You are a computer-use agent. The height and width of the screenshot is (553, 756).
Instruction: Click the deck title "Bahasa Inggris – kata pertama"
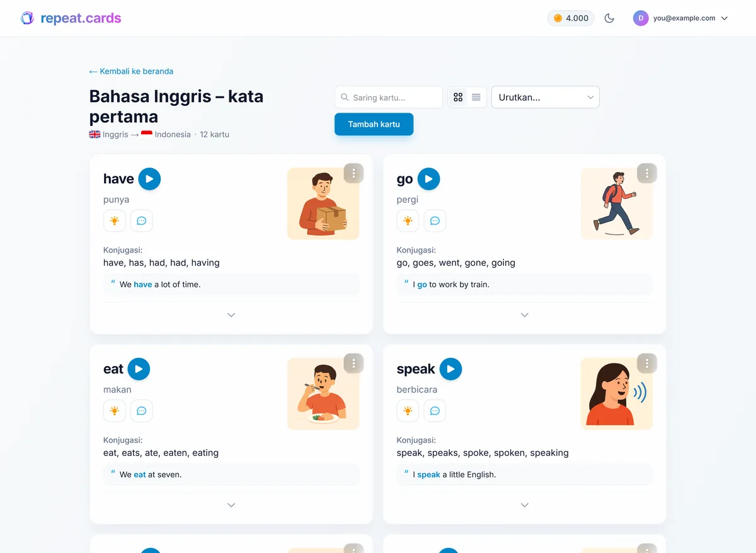click(x=176, y=106)
